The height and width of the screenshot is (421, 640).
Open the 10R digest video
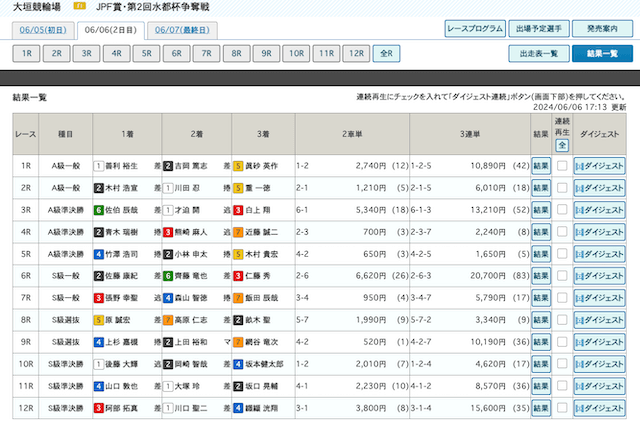tap(599, 364)
